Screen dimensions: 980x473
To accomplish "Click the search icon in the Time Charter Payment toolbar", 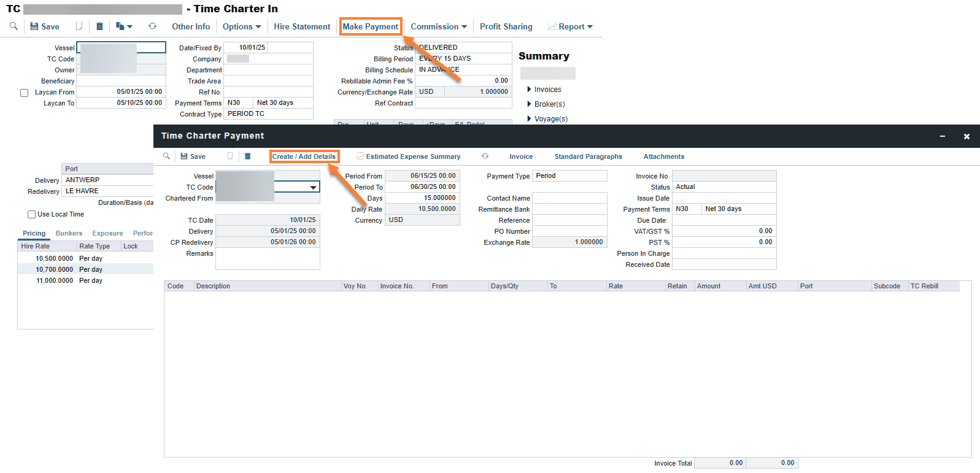I will [166, 156].
